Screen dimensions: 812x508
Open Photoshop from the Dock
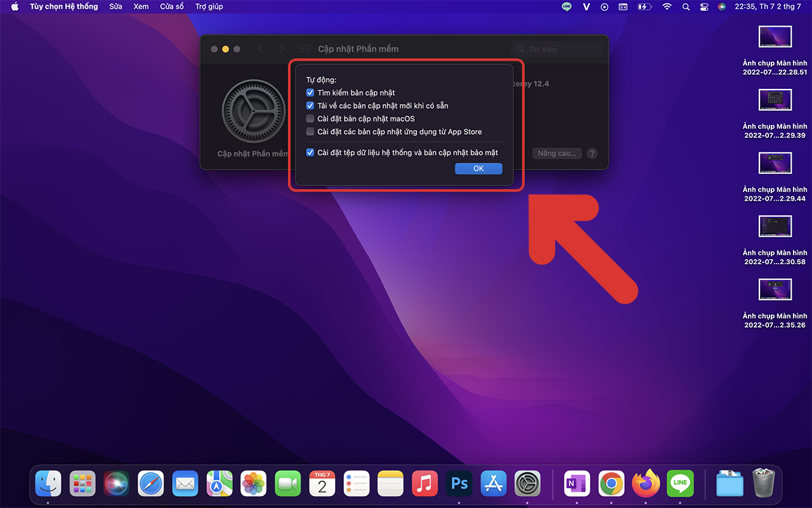click(x=459, y=484)
